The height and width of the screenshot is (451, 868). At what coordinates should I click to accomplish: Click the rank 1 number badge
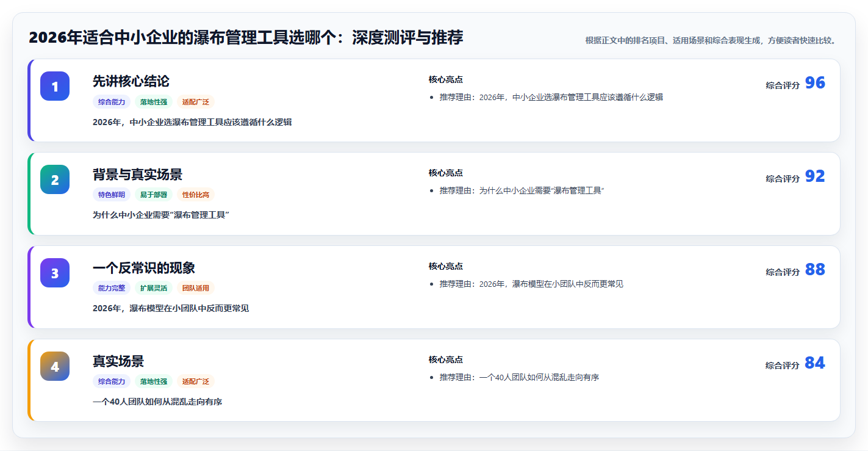pos(55,86)
